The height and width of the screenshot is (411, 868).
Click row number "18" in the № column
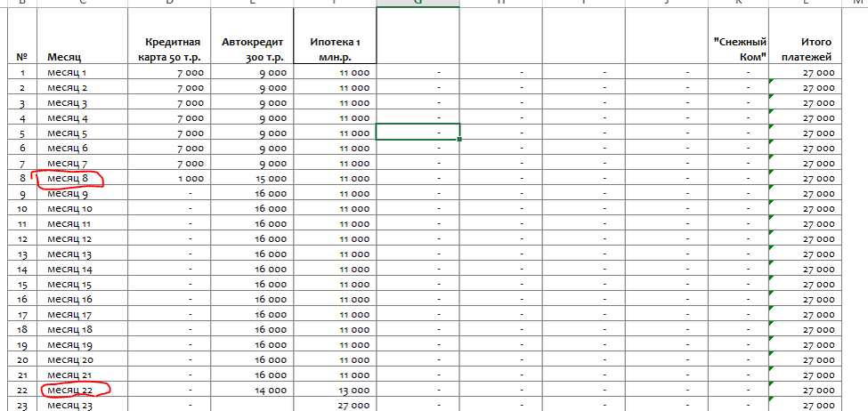pyautogui.click(x=22, y=329)
